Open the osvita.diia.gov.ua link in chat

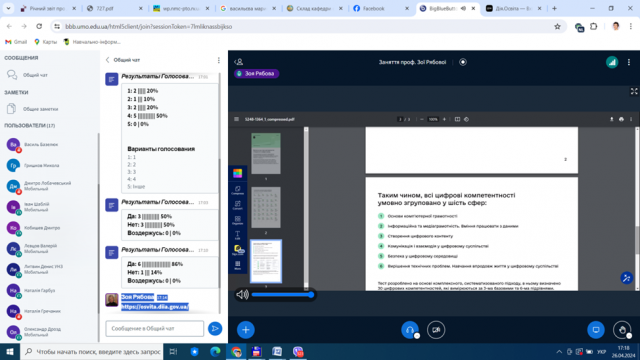(155, 307)
